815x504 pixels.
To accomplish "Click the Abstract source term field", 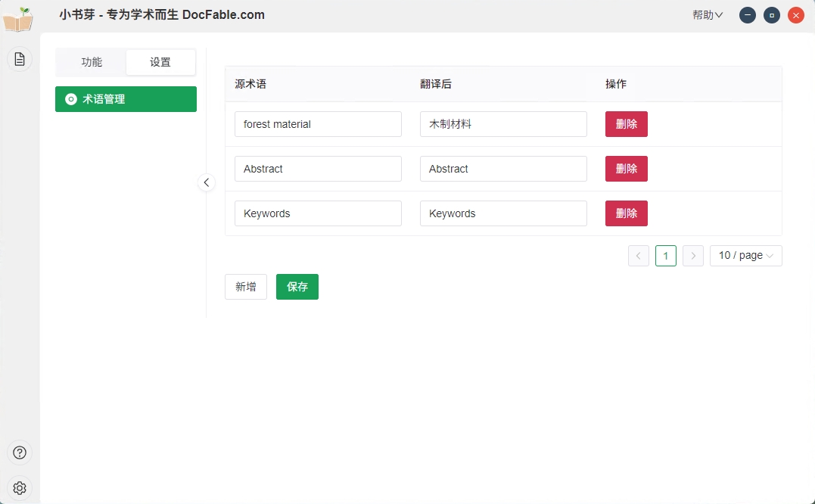I will (318, 169).
